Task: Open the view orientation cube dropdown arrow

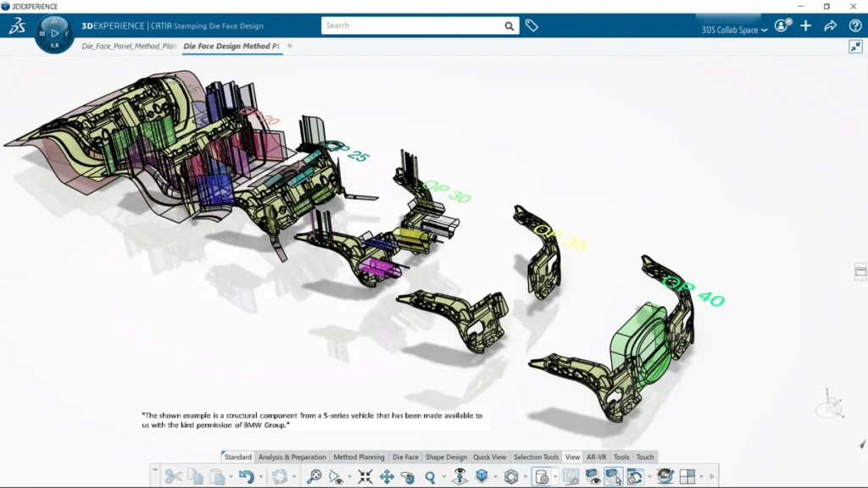Action: point(495,477)
